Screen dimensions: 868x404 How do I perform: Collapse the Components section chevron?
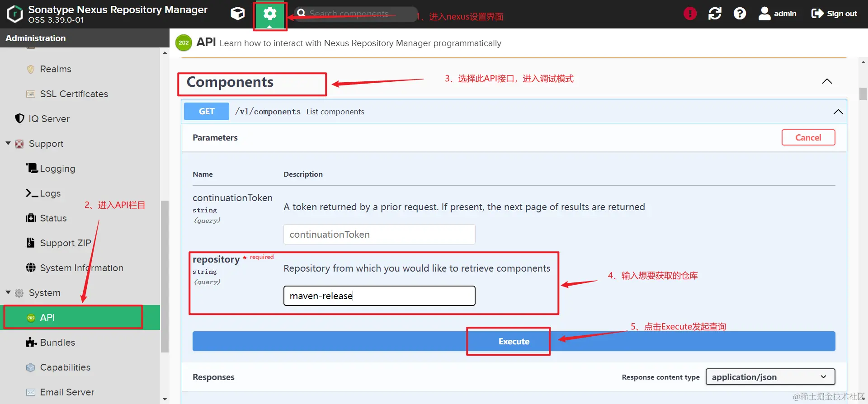pos(827,81)
